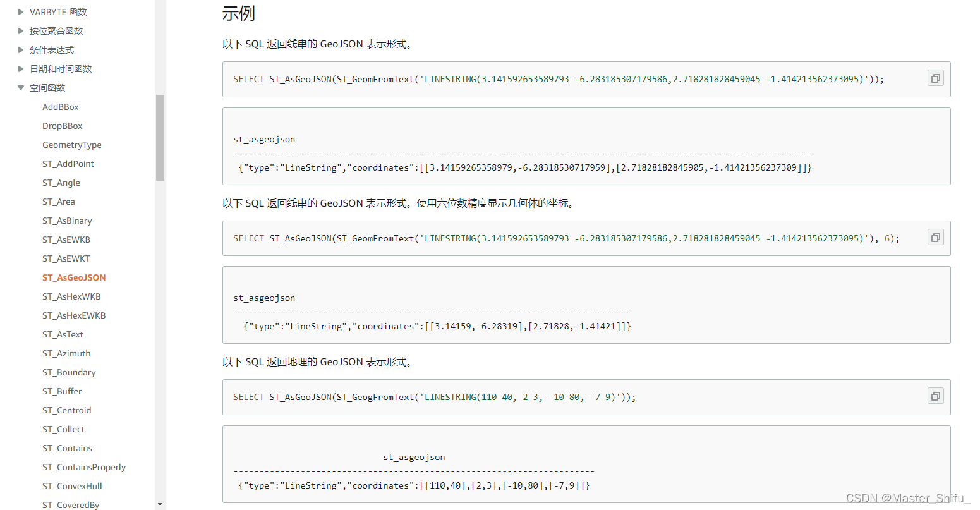Copy the ST_GeogFromText query code
The width and height of the screenshot is (980, 510).
pyautogui.click(x=935, y=396)
